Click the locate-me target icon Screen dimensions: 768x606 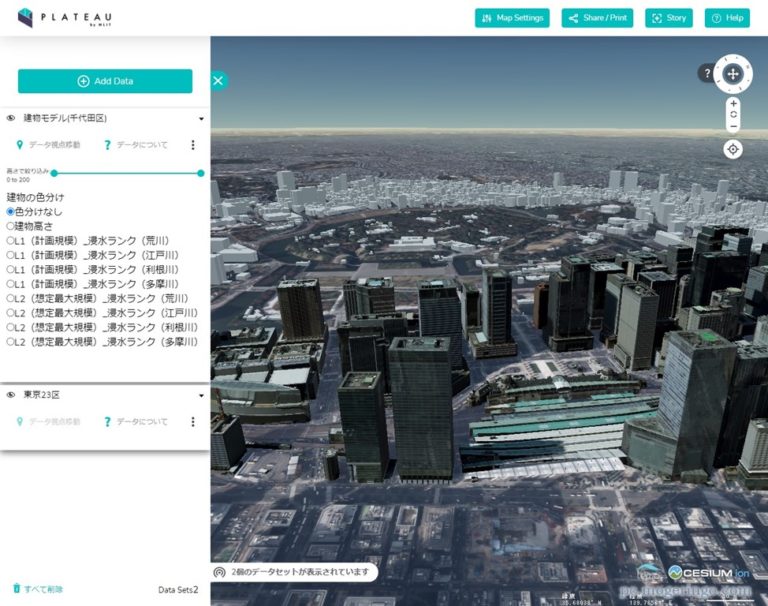(733, 149)
